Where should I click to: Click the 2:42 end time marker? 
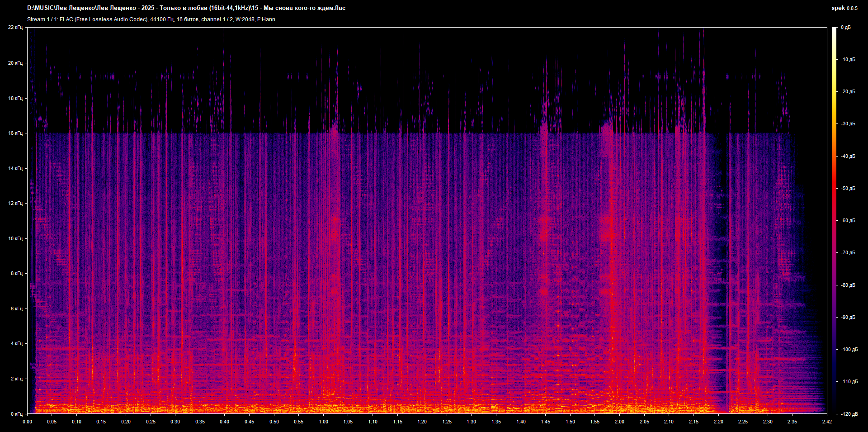827,422
